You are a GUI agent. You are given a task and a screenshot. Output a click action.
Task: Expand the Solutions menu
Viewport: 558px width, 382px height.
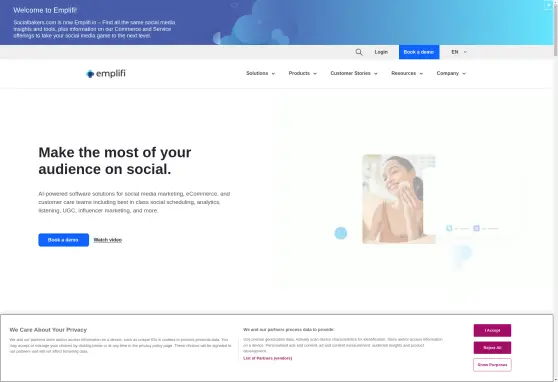(x=260, y=73)
